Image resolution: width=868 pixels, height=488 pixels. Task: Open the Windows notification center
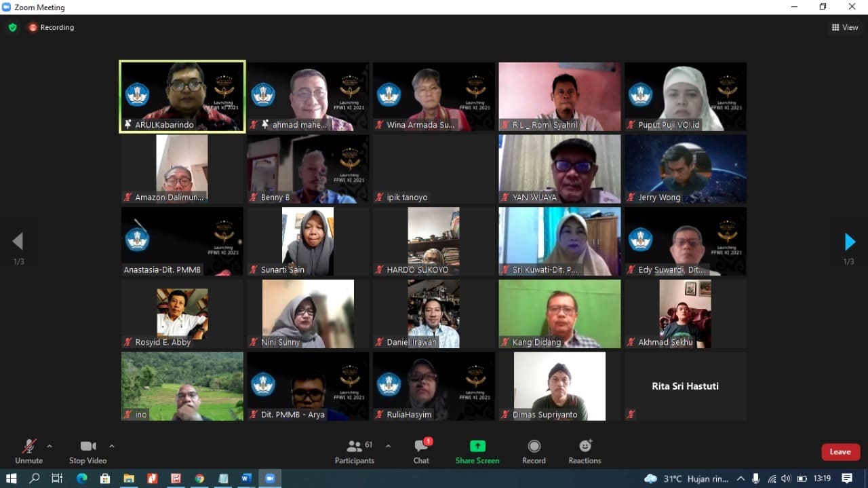click(846, 478)
